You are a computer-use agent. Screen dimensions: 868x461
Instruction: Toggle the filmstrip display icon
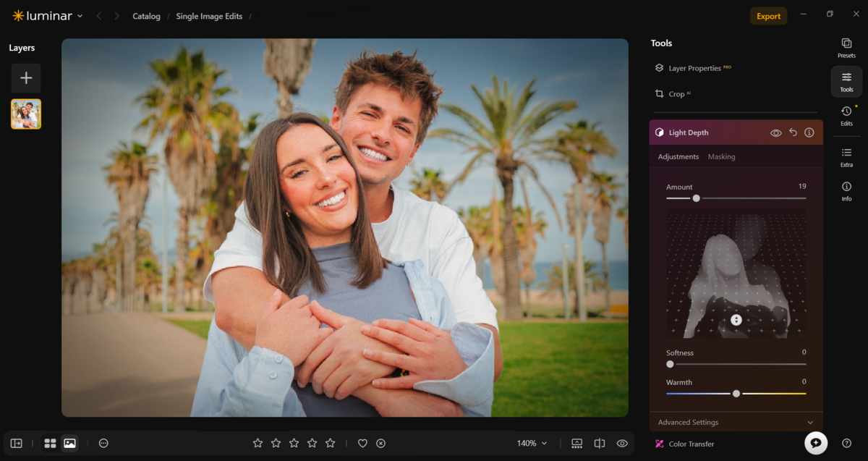pyautogui.click(x=576, y=443)
